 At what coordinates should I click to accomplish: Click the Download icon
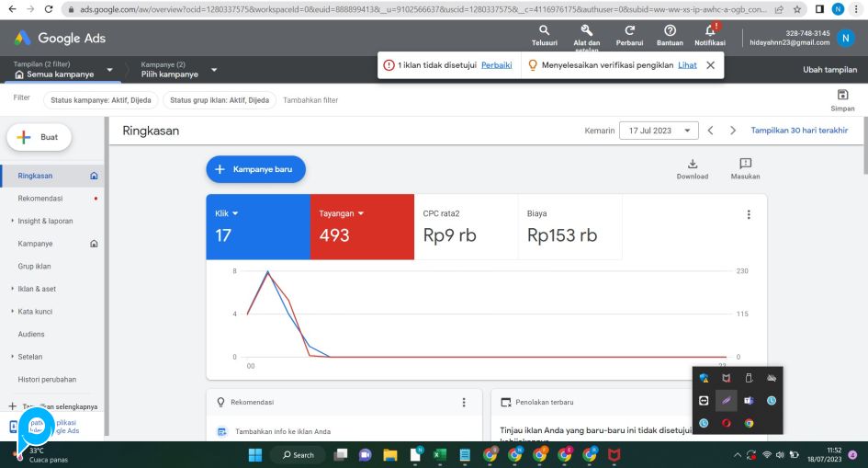[692, 164]
